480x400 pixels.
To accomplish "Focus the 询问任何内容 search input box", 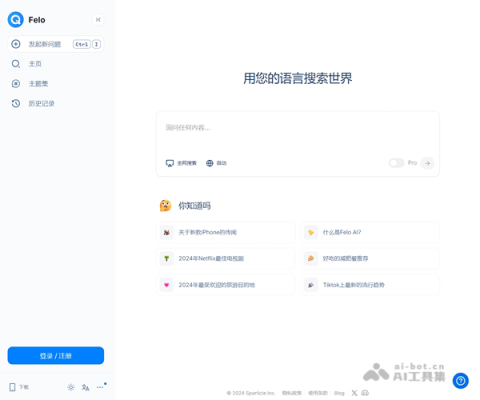I will pyautogui.click(x=298, y=133).
